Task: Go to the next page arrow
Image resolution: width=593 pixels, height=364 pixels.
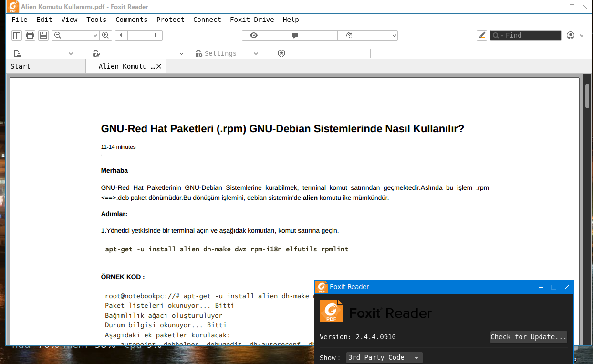Action: point(156,35)
